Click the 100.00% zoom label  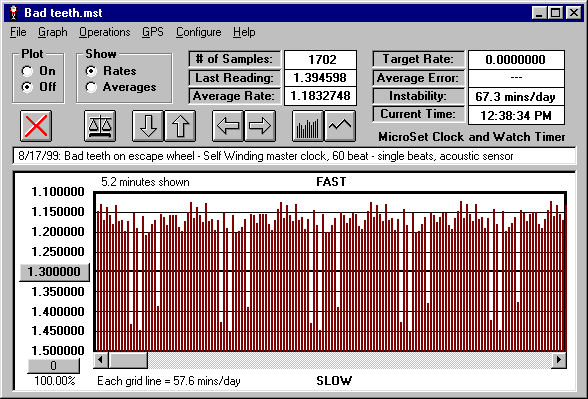click(55, 381)
